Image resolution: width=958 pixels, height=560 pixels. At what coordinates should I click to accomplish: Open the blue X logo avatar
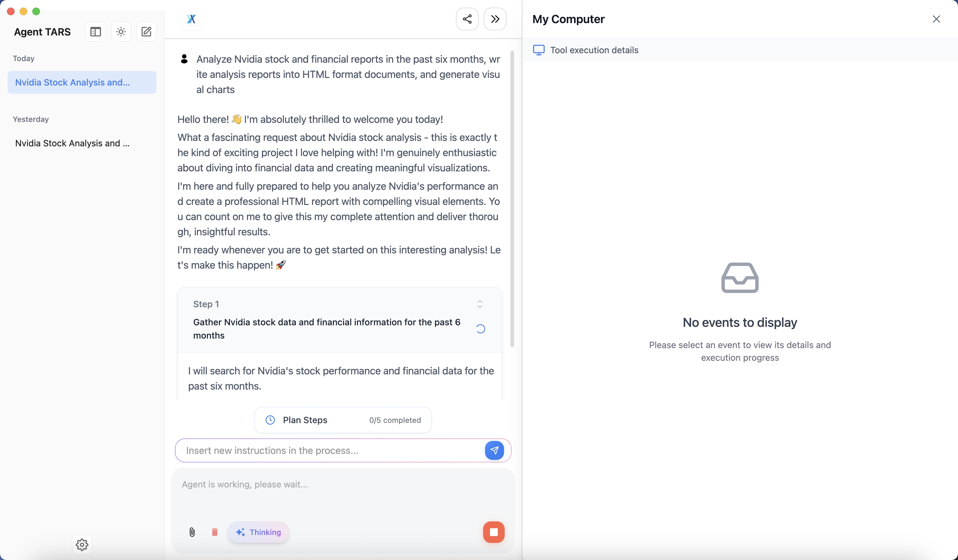pos(191,19)
